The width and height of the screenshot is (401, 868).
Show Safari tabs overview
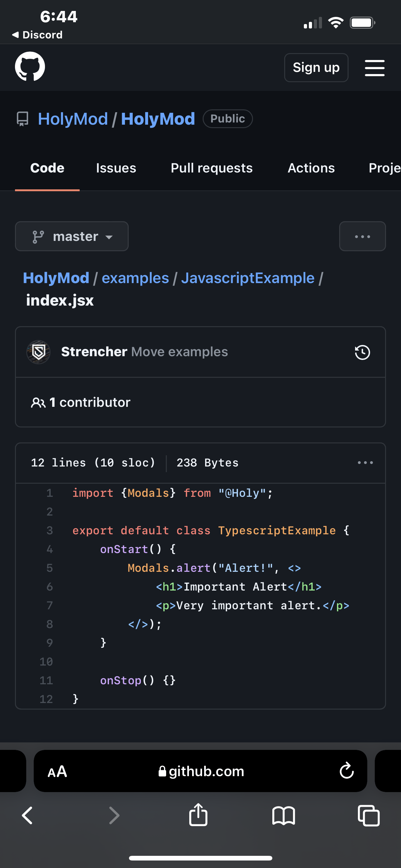(369, 816)
